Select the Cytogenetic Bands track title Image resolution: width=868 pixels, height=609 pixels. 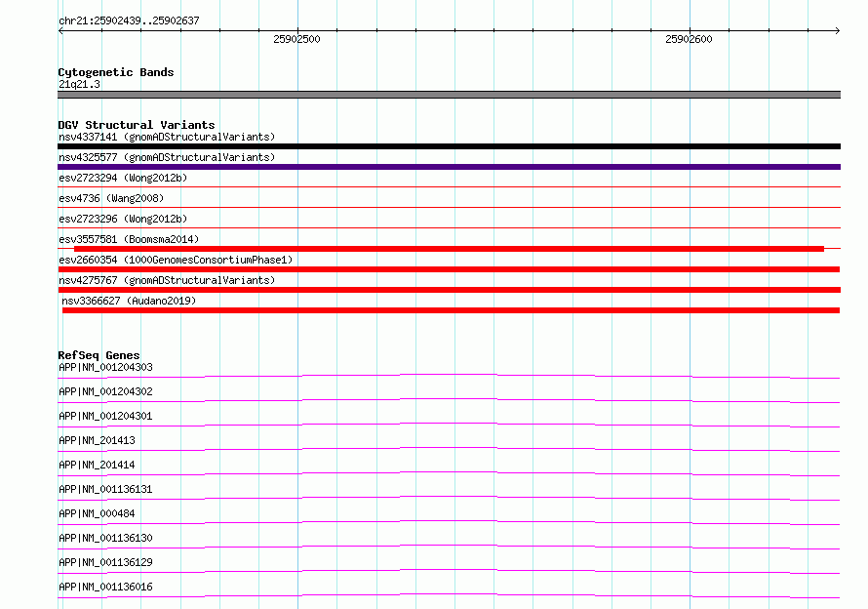[116, 72]
